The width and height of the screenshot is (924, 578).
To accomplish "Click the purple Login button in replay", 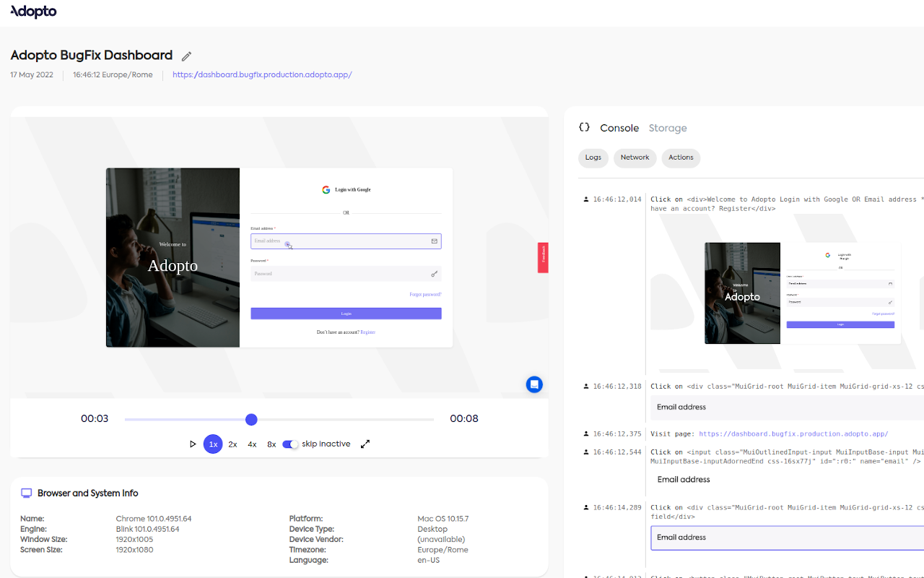I will tap(346, 314).
